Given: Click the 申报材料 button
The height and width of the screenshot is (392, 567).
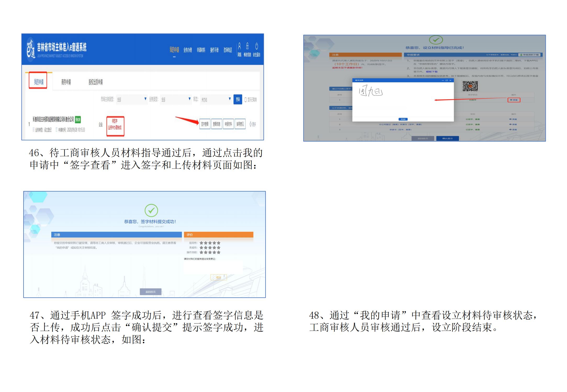Looking at the screenshot, I should (x=228, y=124).
